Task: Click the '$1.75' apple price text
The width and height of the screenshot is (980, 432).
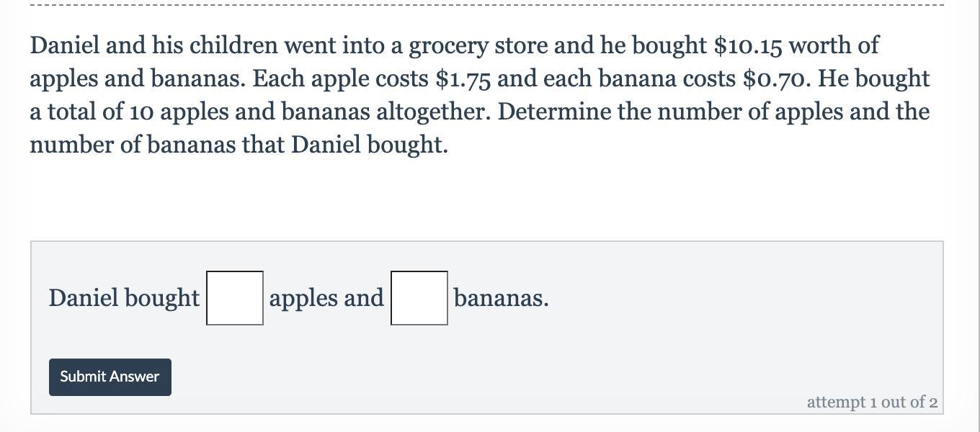Action: point(463,78)
